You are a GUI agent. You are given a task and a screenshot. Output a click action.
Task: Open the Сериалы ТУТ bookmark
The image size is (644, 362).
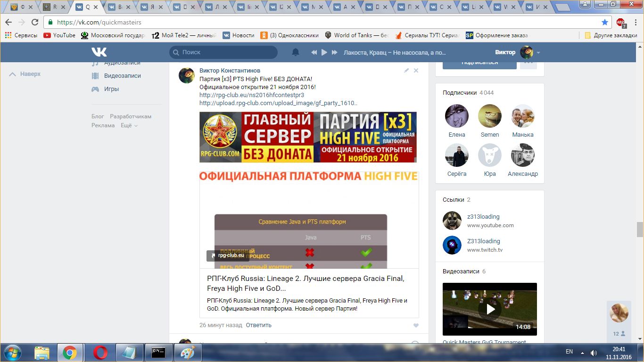click(427, 35)
